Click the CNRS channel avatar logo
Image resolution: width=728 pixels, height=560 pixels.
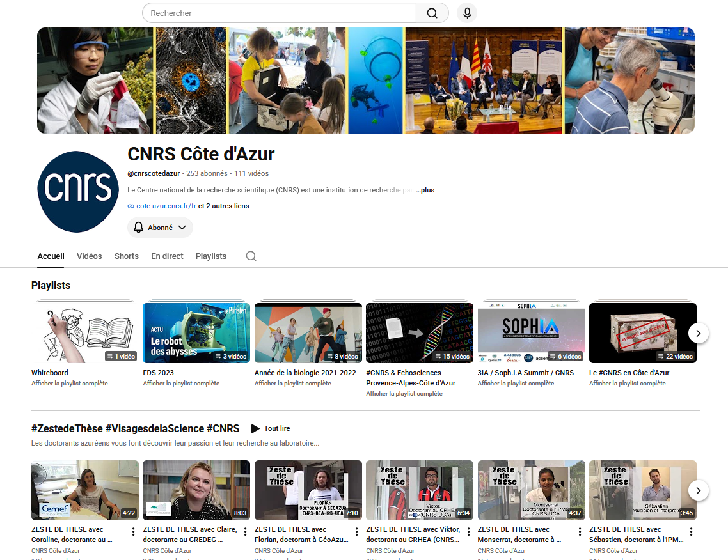coord(78,192)
